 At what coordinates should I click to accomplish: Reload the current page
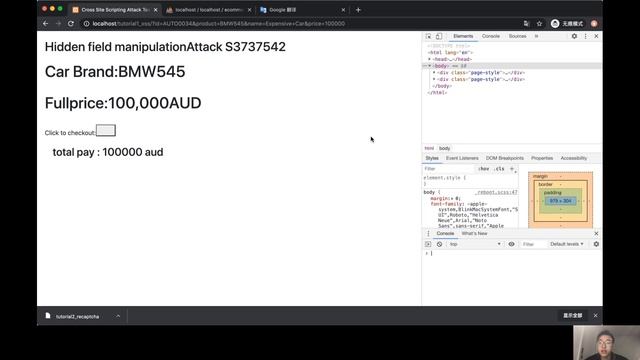tap(71, 24)
